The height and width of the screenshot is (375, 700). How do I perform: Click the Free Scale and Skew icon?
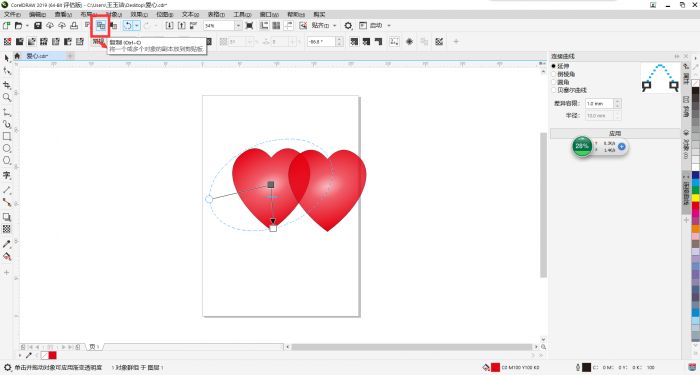[394, 42]
